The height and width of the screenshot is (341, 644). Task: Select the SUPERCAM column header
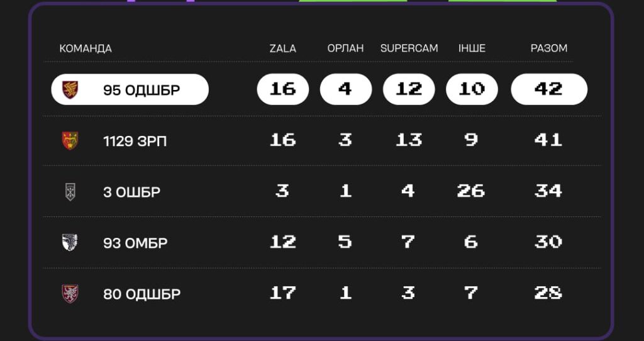(x=409, y=48)
